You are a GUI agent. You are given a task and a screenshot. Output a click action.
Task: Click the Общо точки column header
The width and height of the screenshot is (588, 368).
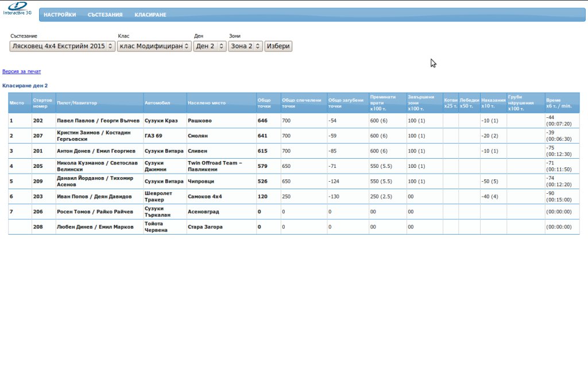pyautogui.click(x=264, y=103)
